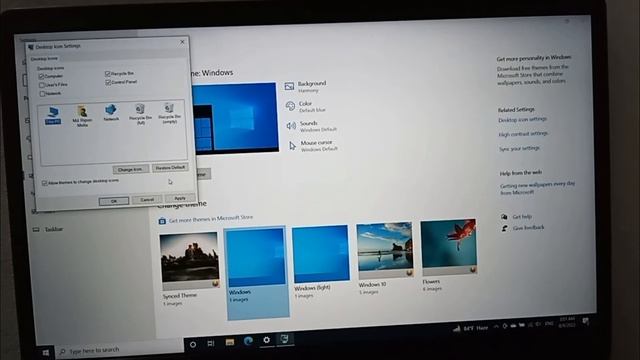
Task: Select the Desktop Icons tab
Action: (x=44, y=59)
